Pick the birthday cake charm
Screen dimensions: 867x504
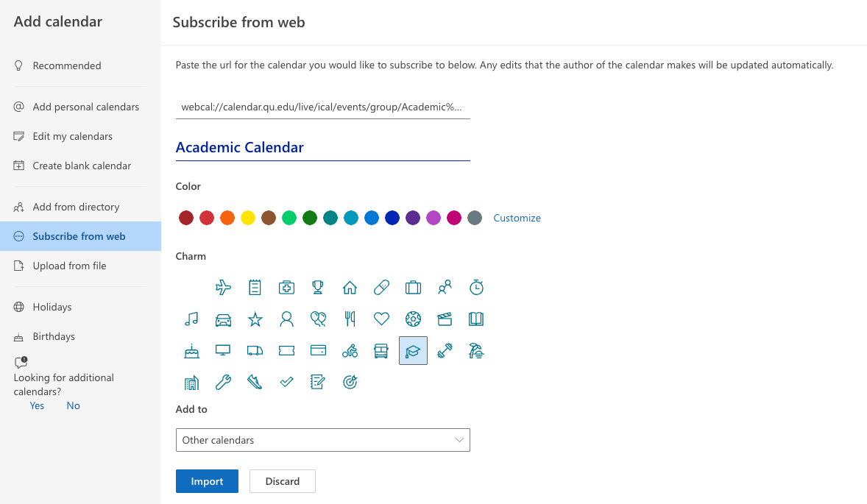(191, 351)
